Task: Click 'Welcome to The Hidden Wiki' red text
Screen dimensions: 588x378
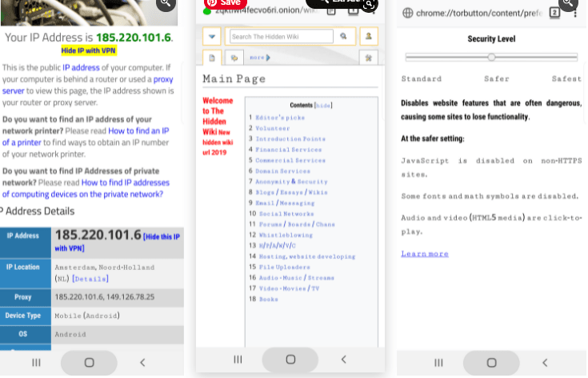Action: (217, 116)
